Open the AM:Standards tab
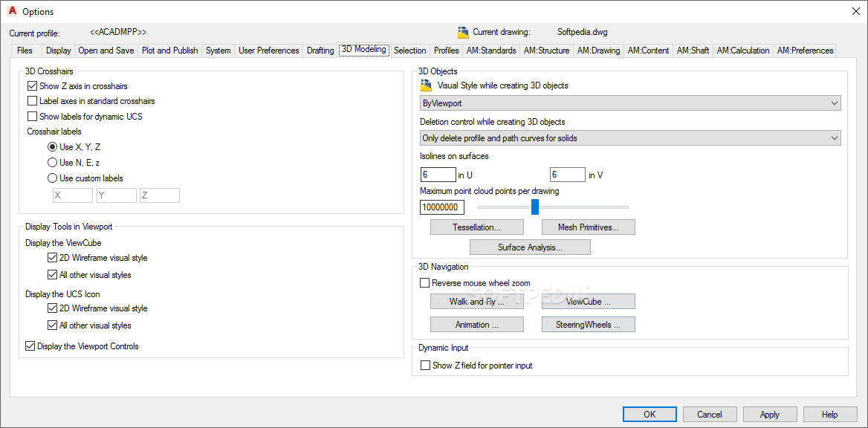 point(491,51)
